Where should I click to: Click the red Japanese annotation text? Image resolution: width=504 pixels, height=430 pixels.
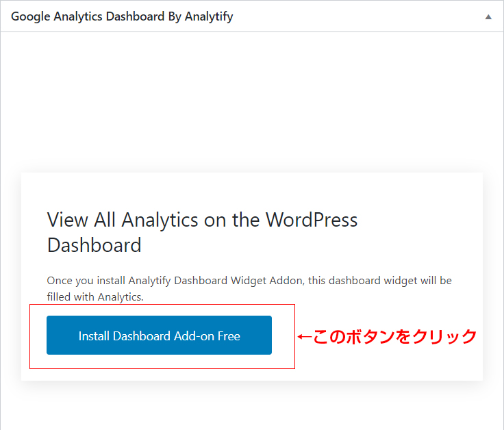(x=394, y=336)
